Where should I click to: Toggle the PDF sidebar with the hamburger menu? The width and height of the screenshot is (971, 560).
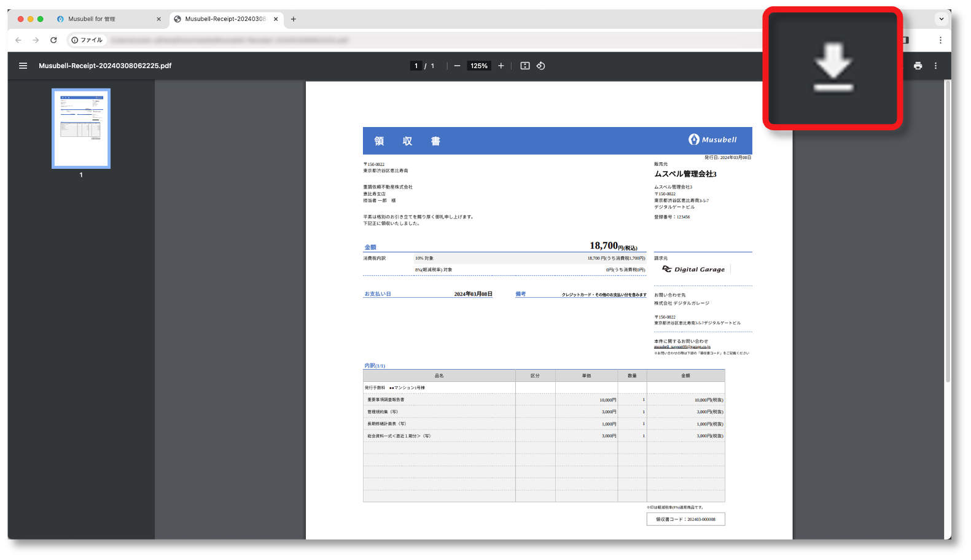[23, 66]
